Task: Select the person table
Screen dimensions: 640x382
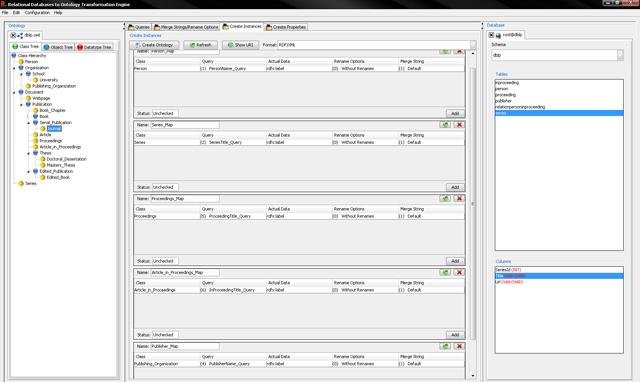Action: pos(559,89)
